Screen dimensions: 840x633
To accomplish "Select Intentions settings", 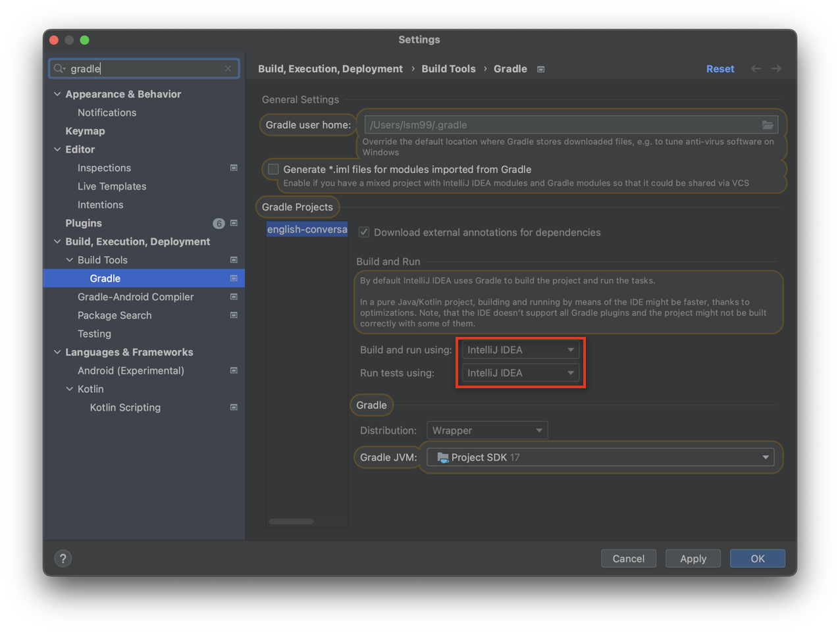I will tap(100, 205).
